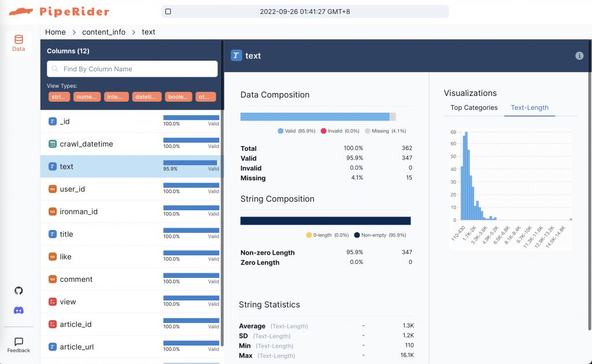Toggle the string view type filter
The image size is (592, 364).
coord(60,97)
